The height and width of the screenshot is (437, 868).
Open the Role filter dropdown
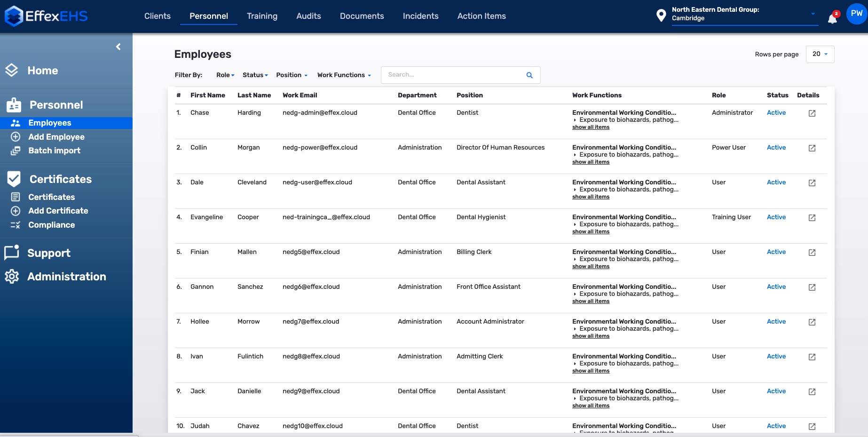tap(225, 75)
